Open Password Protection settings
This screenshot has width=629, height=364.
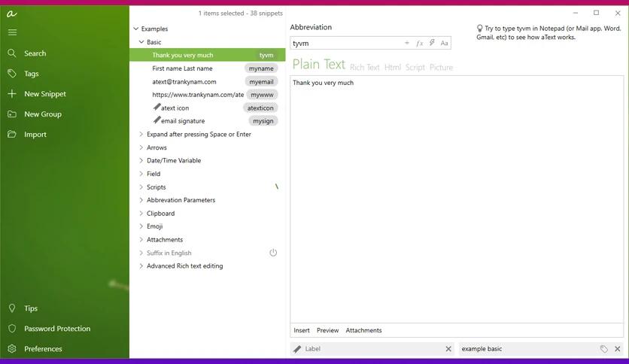click(x=57, y=329)
